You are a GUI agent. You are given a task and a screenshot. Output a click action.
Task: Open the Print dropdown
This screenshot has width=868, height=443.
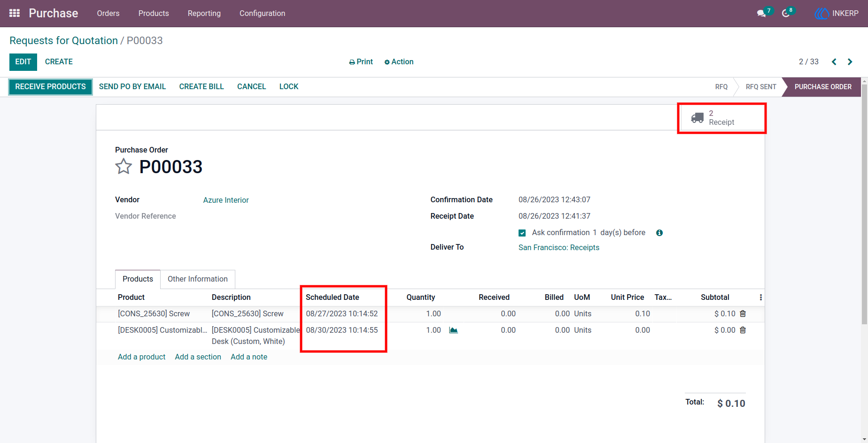[361, 62]
